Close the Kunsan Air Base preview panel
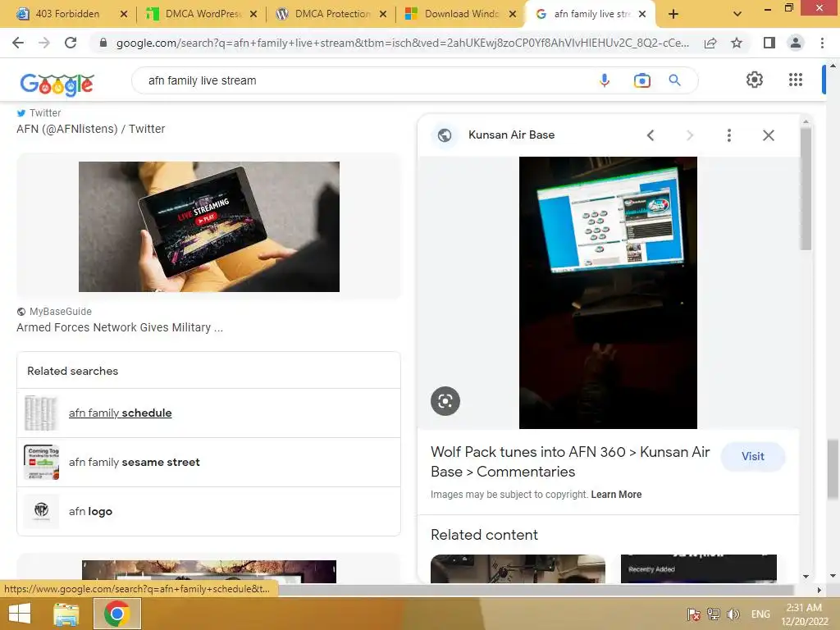840x630 pixels. pos(768,135)
